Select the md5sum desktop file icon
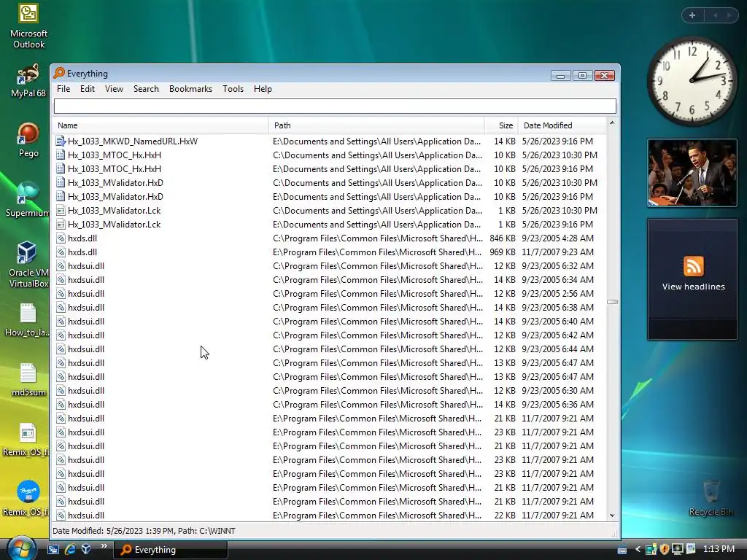 point(28,379)
